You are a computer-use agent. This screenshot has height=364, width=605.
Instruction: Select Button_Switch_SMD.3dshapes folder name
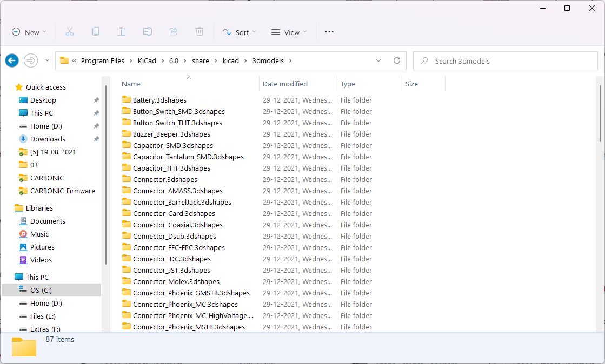tap(178, 111)
